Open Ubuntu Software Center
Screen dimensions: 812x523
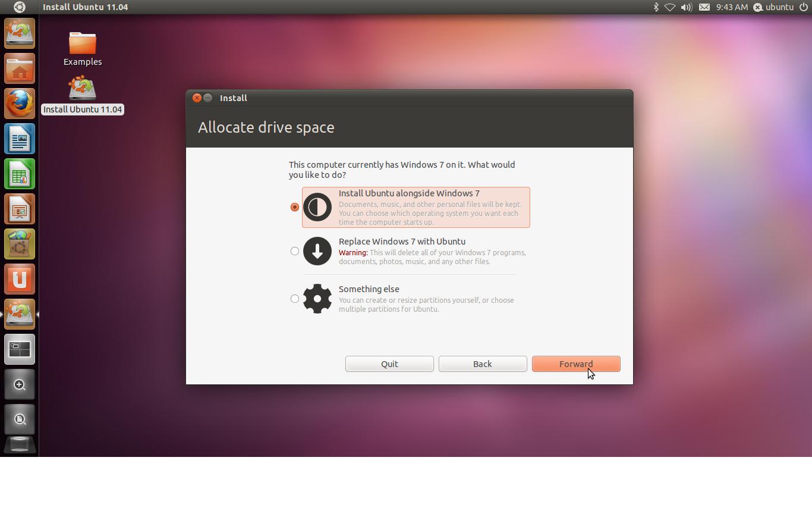[x=20, y=244]
